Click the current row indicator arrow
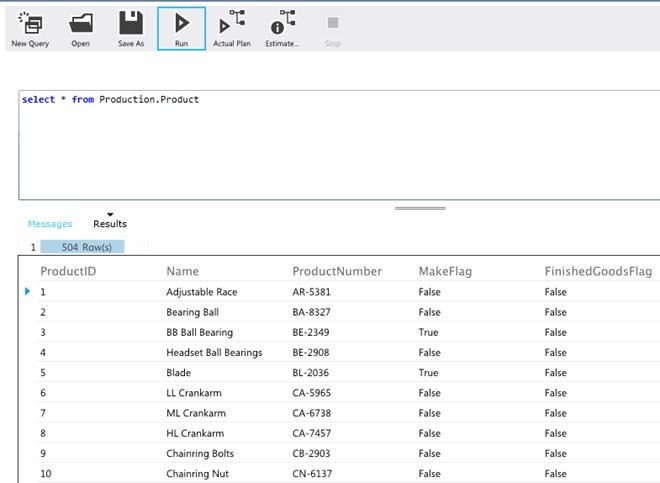 [27, 291]
